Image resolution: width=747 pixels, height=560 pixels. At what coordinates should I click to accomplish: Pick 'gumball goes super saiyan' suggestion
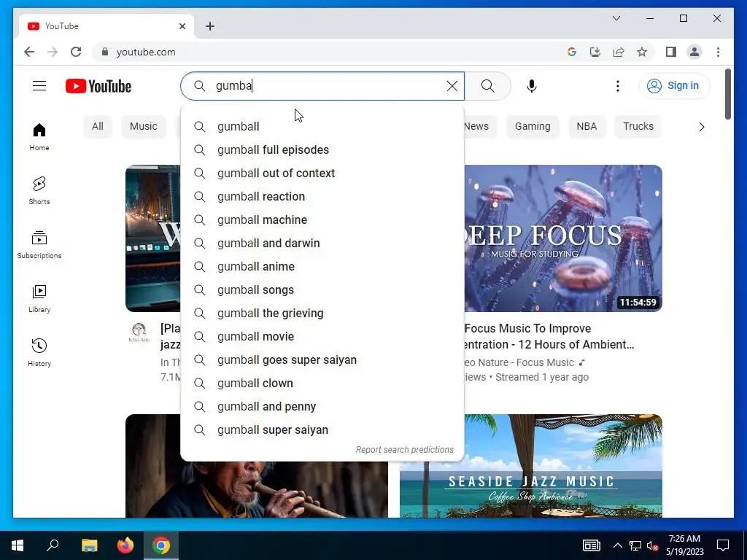point(322,359)
